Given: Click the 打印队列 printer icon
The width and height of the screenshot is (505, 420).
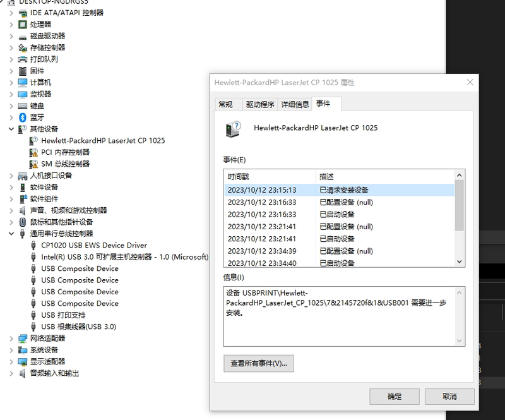Looking at the screenshot, I should click(x=23, y=59).
